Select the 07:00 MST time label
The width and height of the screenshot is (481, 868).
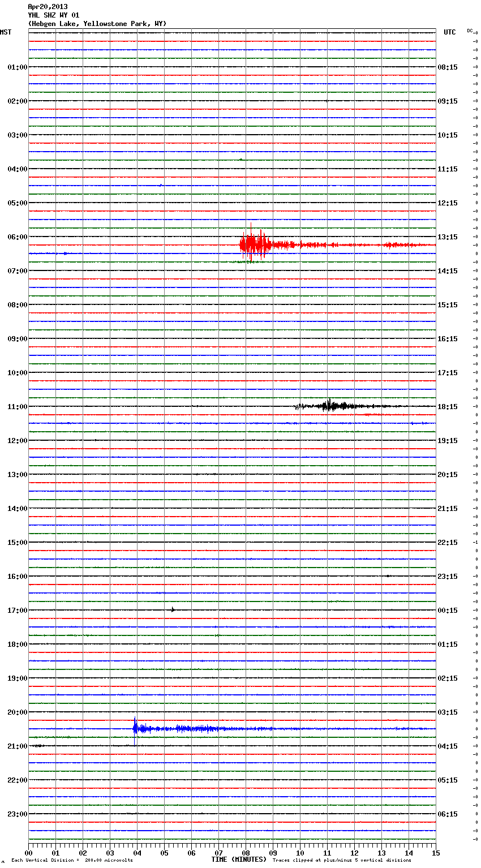18,271
